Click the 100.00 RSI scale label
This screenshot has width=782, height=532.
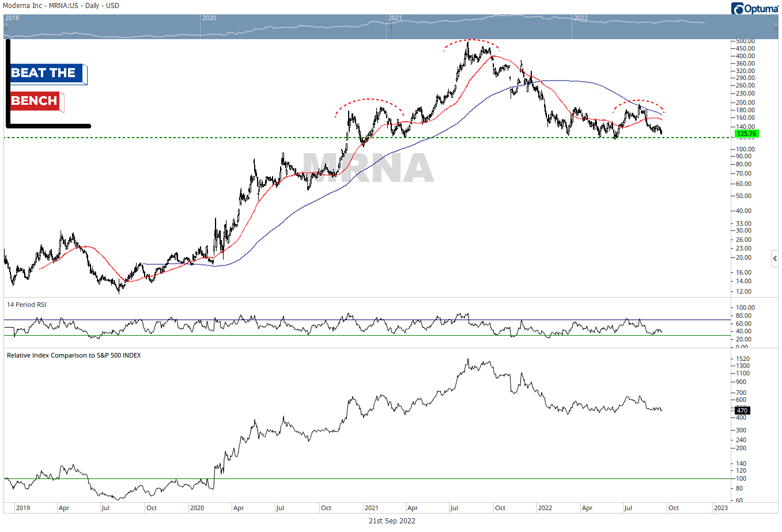tap(745, 308)
